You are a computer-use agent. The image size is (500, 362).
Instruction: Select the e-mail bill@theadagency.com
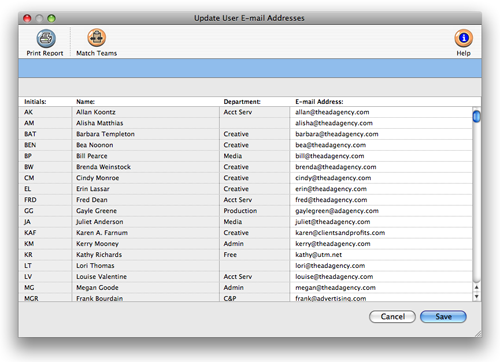point(330,156)
